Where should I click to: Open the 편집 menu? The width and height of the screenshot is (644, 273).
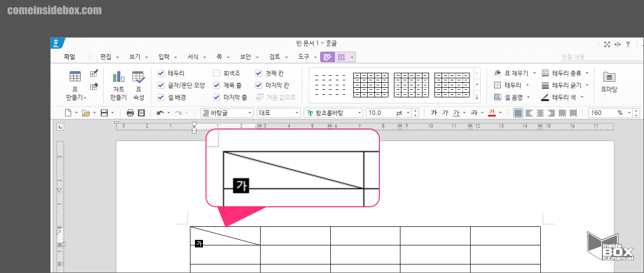(106, 57)
